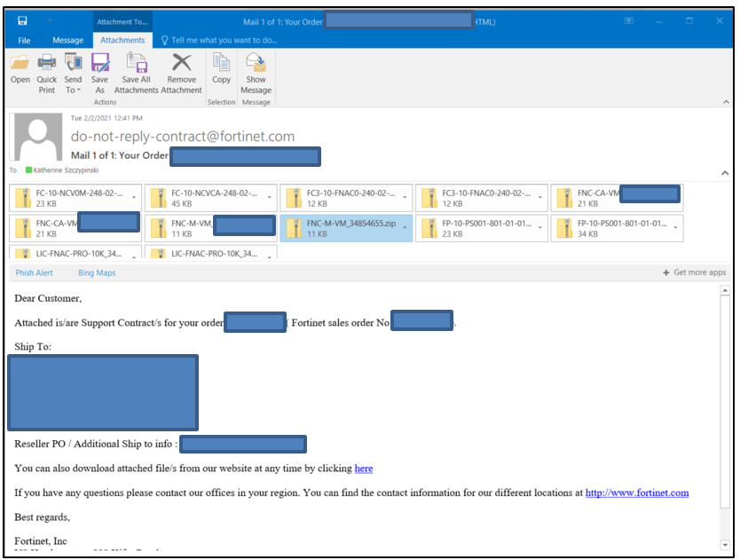Switch to the Message tab

click(x=67, y=40)
